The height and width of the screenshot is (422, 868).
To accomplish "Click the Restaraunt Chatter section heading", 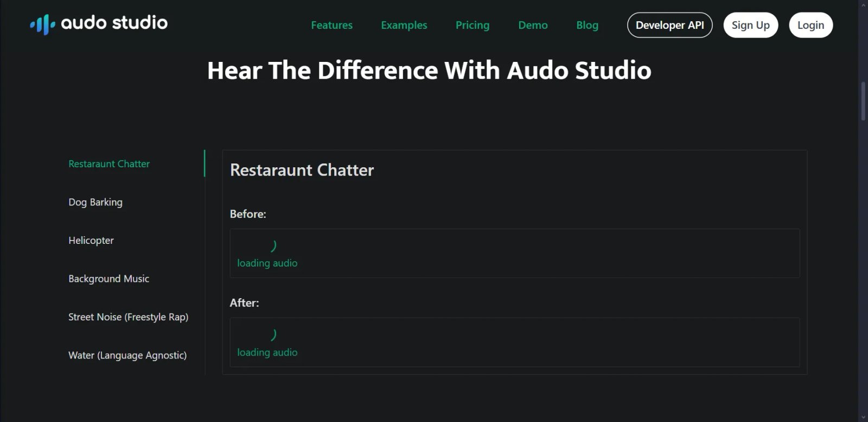I will 302,170.
